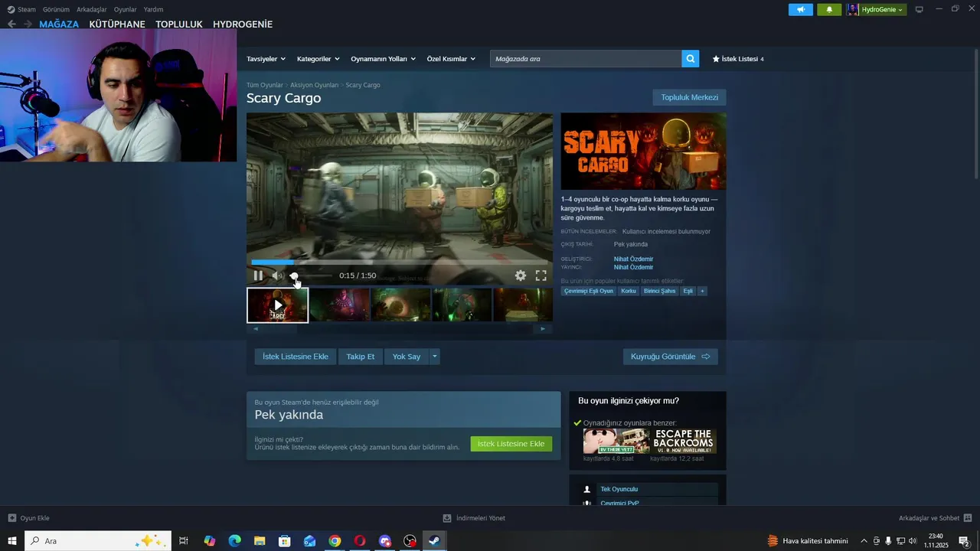Click the Birinci Şahıs tag
This screenshot has width=980, height=551.
point(659,291)
